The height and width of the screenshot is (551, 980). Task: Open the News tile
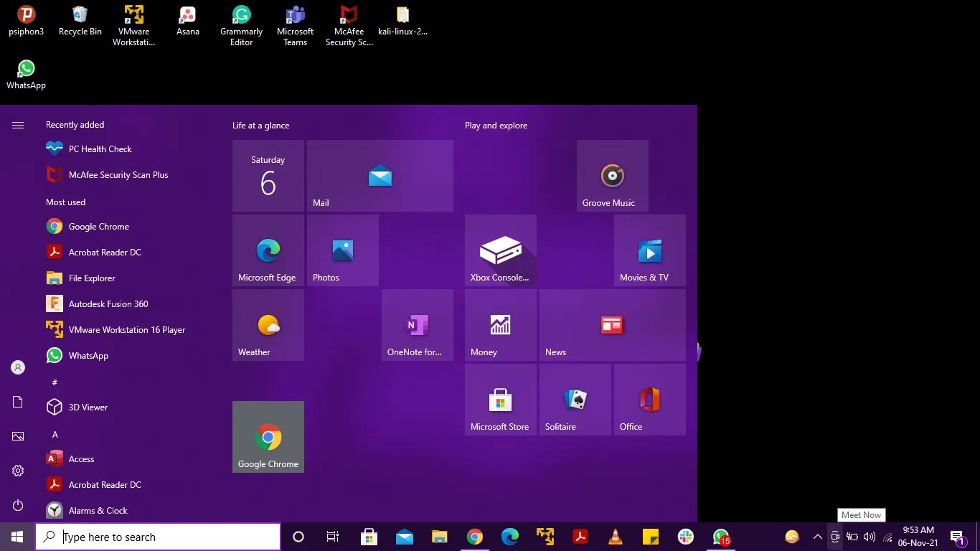pos(613,325)
